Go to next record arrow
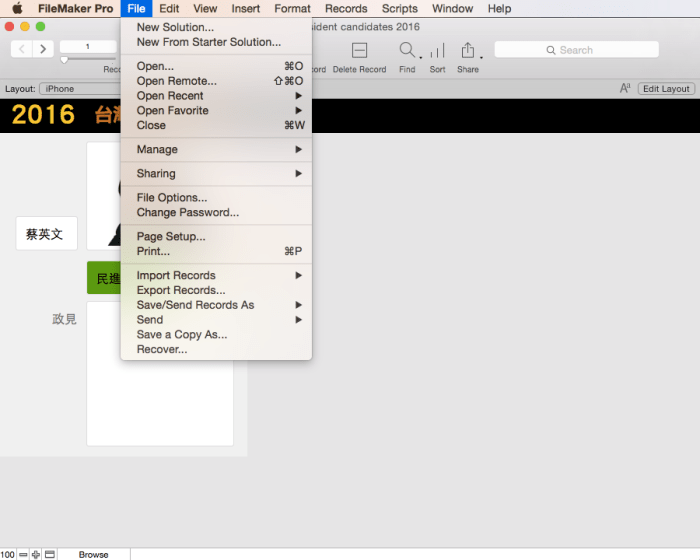 (43, 49)
